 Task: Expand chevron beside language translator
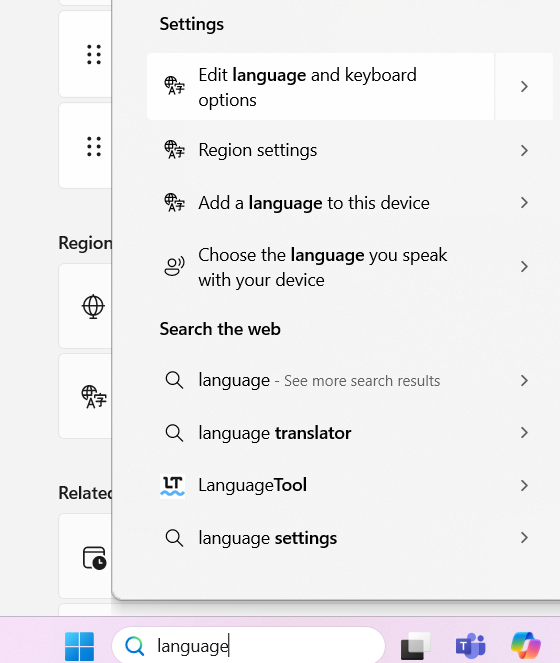coord(524,433)
